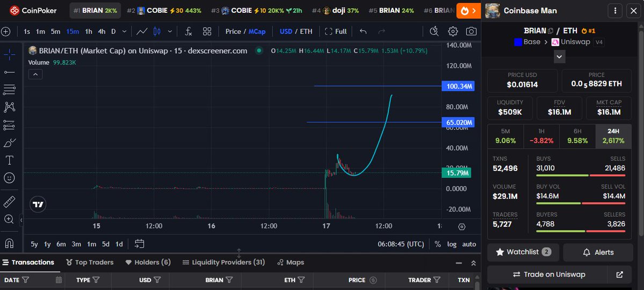This screenshot has width=644, height=290.
Task: Select the candlestick chart style
Action: 157,31
